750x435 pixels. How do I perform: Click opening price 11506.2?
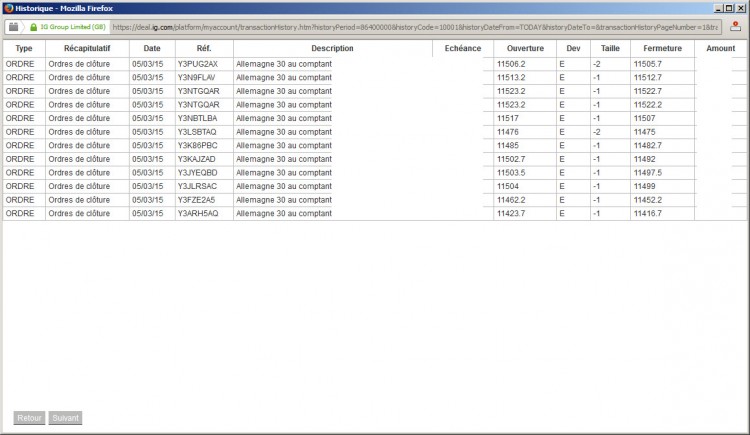511,64
